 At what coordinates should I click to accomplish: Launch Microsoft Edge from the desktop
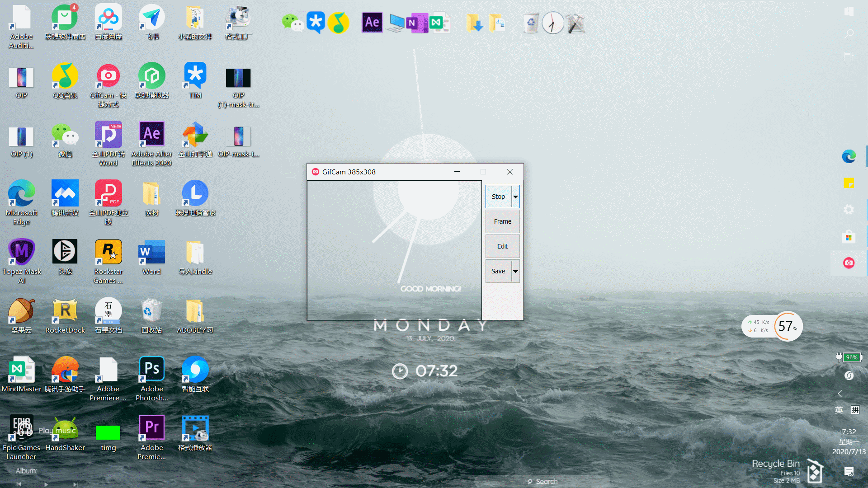(x=21, y=203)
